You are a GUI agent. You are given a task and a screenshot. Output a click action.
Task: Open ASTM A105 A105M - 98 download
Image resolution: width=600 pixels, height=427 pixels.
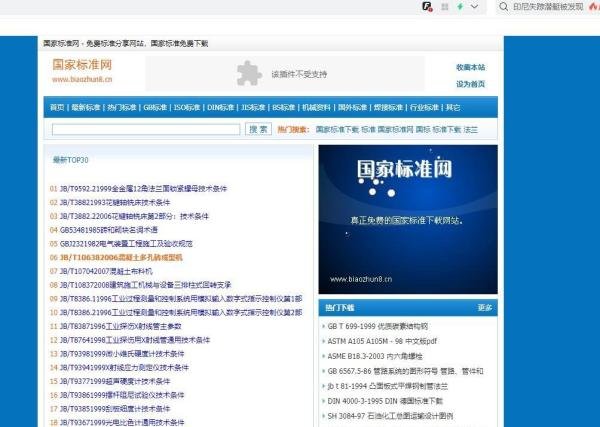click(x=382, y=341)
